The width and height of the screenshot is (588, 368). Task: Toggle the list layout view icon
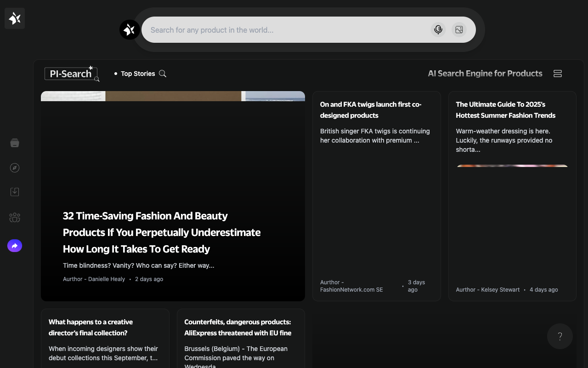click(x=558, y=74)
